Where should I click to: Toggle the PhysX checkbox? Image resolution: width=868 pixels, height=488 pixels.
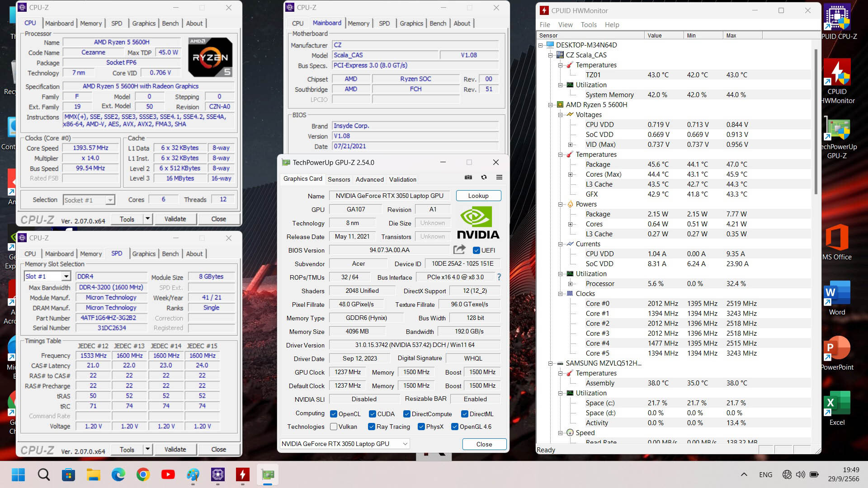pyautogui.click(x=421, y=427)
